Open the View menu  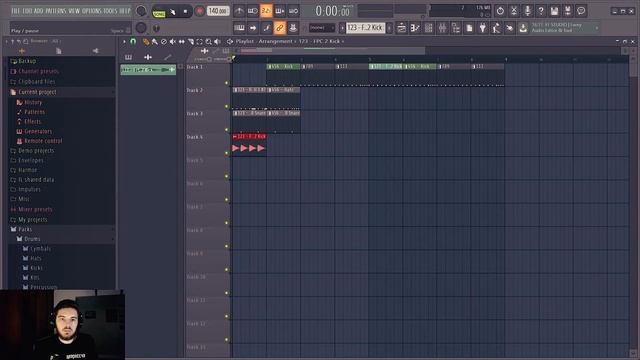tap(74, 11)
